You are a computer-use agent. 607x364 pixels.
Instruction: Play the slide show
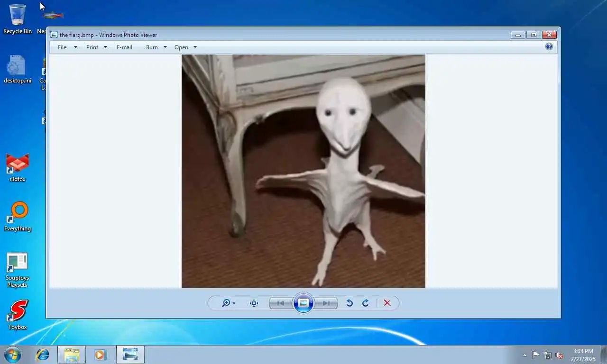click(303, 303)
